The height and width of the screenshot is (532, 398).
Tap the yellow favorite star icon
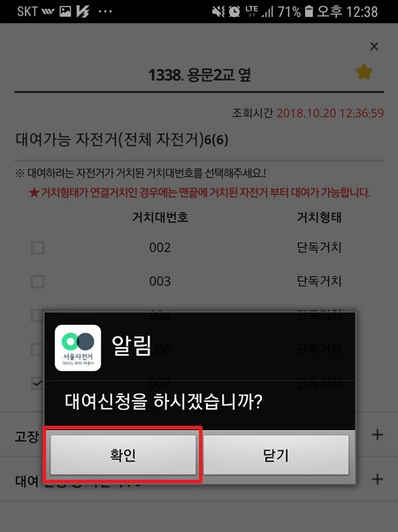point(364,72)
